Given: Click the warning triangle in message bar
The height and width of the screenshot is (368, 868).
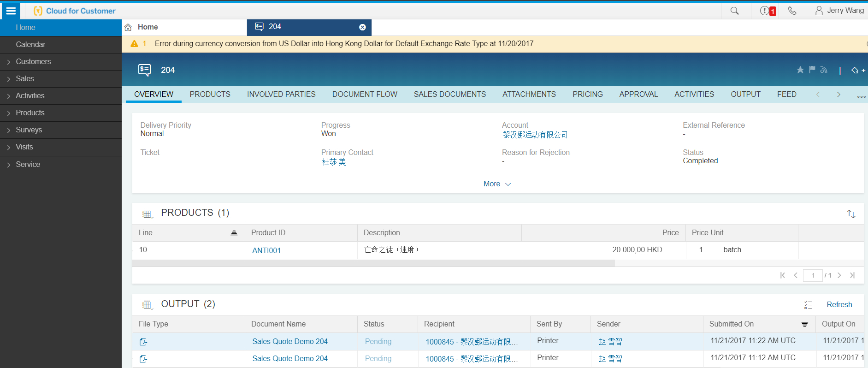Looking at the screenshot, I should [134, 44].
